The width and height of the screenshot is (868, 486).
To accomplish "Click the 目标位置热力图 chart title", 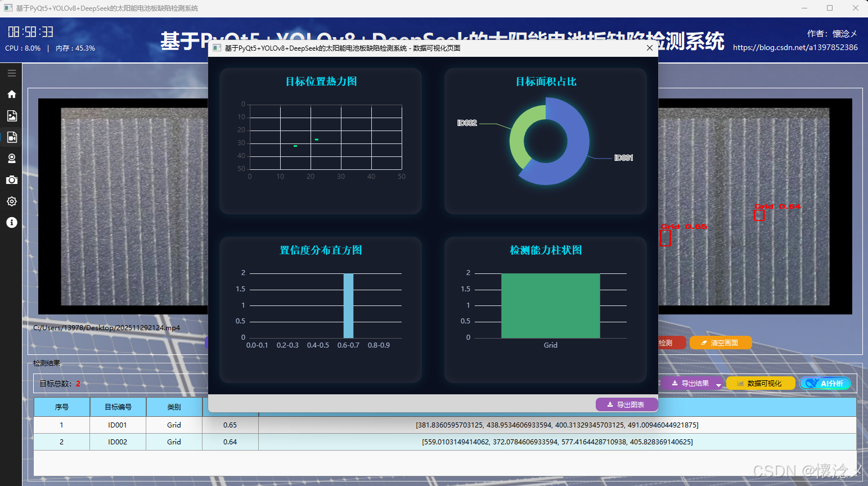I will (321, 82).
